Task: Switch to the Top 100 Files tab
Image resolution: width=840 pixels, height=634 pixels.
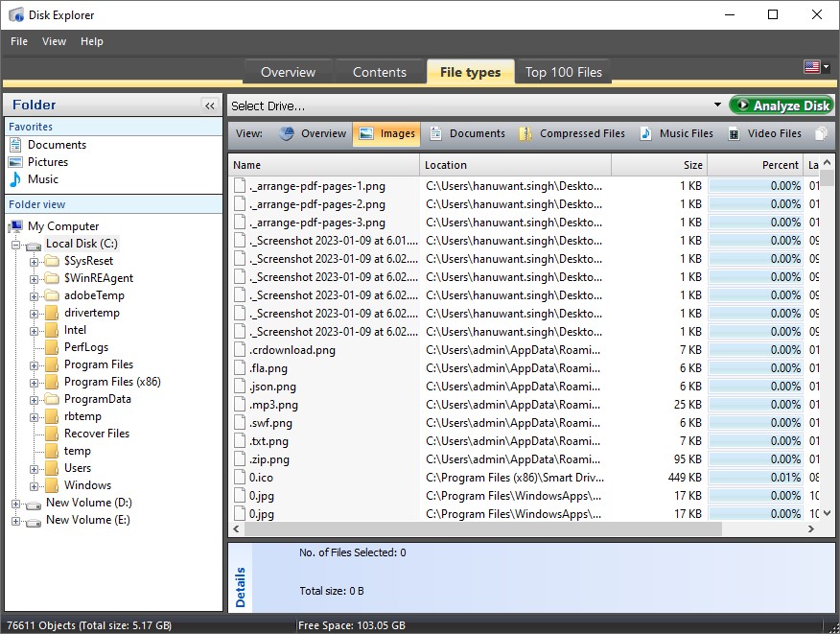Action: 563,71
